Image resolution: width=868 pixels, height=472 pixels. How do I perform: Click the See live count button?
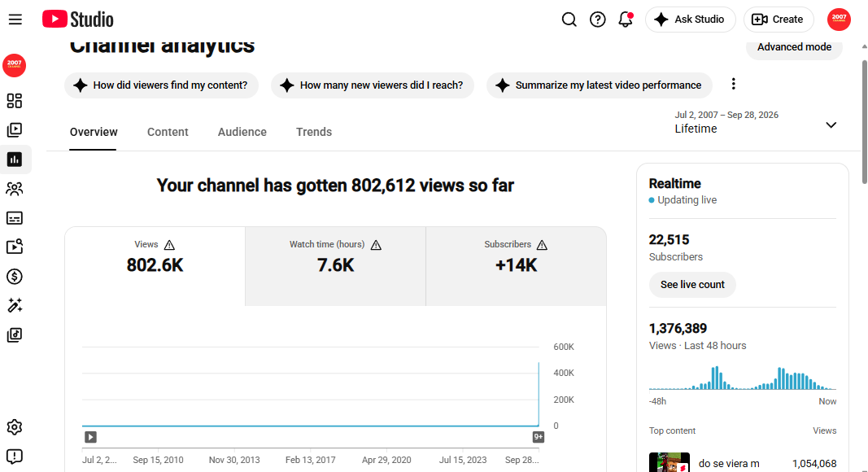pyautogui.click(x=692, y=285)
